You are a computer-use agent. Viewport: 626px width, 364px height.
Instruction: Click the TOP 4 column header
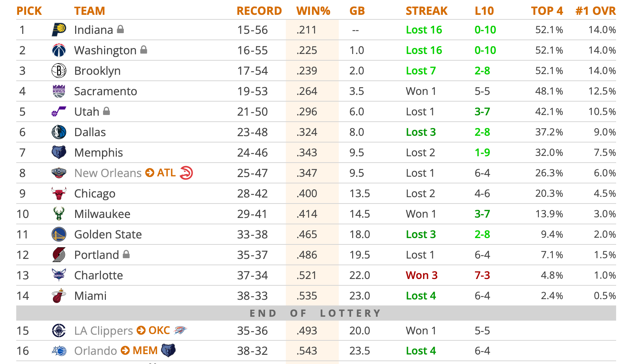pyautogui.click(x=547, y=11)
